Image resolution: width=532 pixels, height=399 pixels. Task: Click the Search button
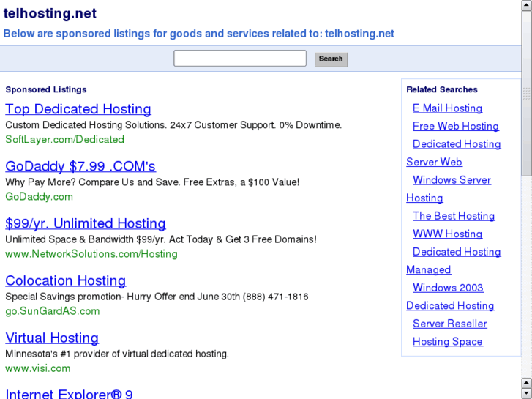331,59
